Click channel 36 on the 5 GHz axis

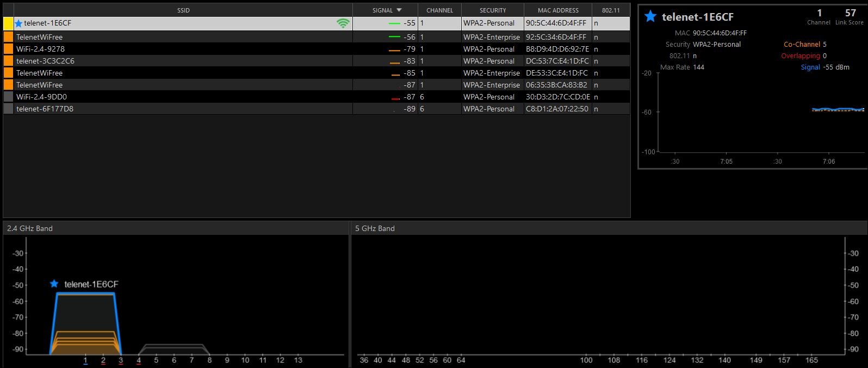(364, 360)
